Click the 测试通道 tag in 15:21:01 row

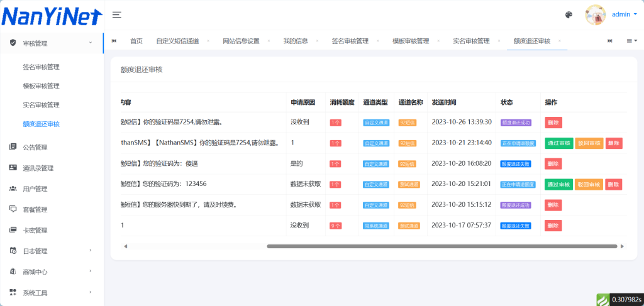409,185
